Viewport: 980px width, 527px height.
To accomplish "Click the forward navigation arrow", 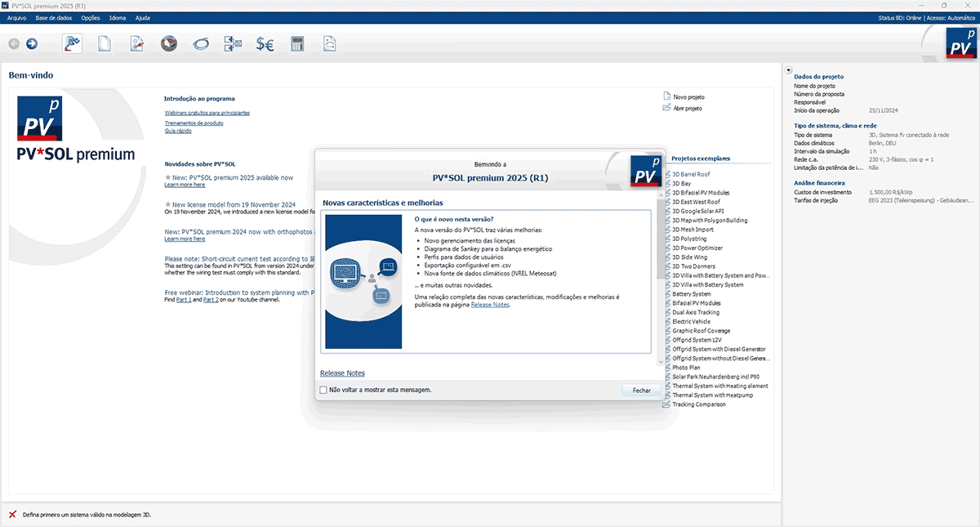I will (32, 44).
